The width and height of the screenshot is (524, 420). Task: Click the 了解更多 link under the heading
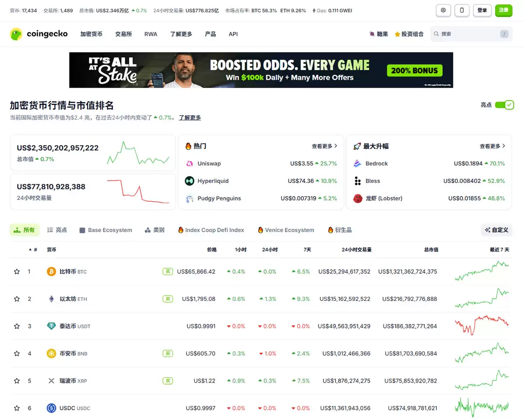(x=190, y=118)
